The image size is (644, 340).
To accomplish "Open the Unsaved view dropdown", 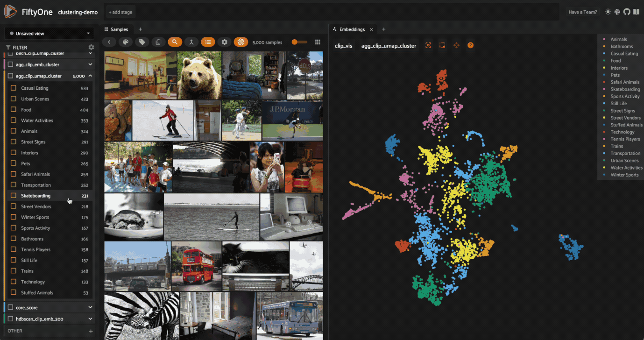I will pyautogui.click(x=50, y=34).
